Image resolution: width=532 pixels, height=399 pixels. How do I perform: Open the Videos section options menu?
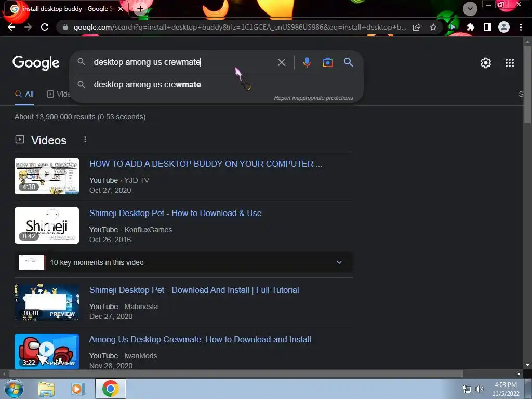(x=85, y=139)
